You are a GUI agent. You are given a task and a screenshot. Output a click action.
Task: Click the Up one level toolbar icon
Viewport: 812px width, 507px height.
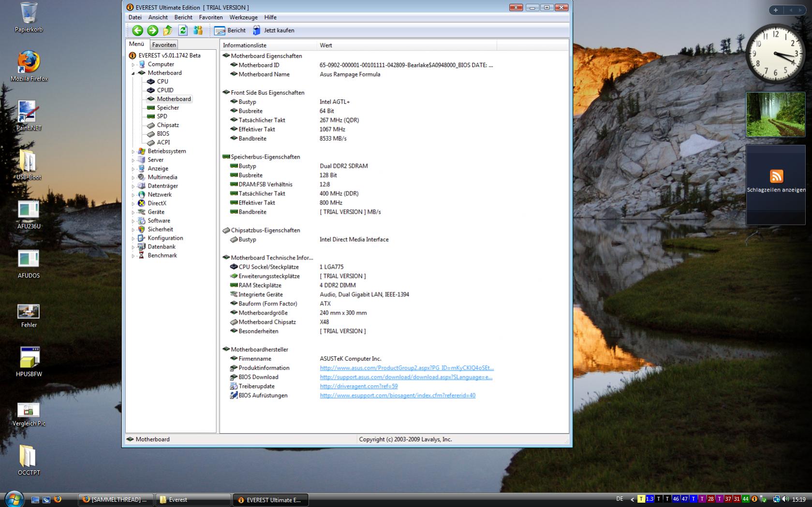point(168,30)
